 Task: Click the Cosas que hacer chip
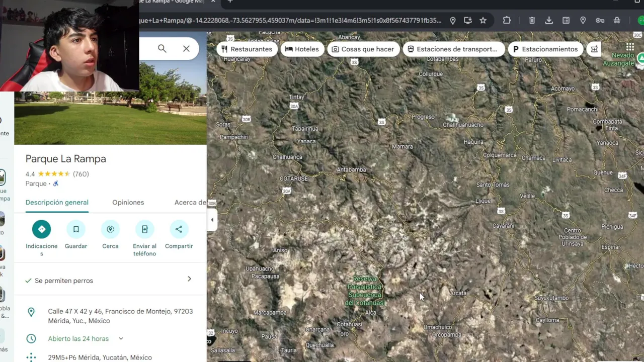(x=363, y=49)
